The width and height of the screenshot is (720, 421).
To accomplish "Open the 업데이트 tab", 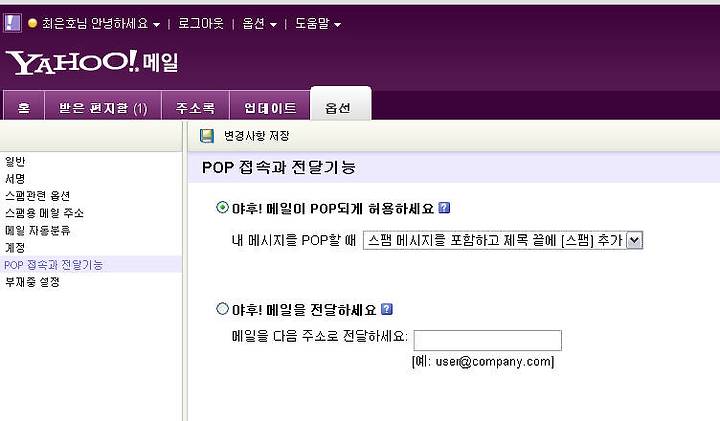I will pos(270,106).
